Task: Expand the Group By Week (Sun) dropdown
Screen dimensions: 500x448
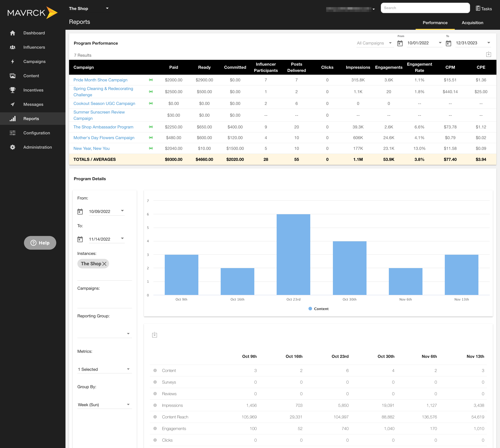Action: coord(104,404)
